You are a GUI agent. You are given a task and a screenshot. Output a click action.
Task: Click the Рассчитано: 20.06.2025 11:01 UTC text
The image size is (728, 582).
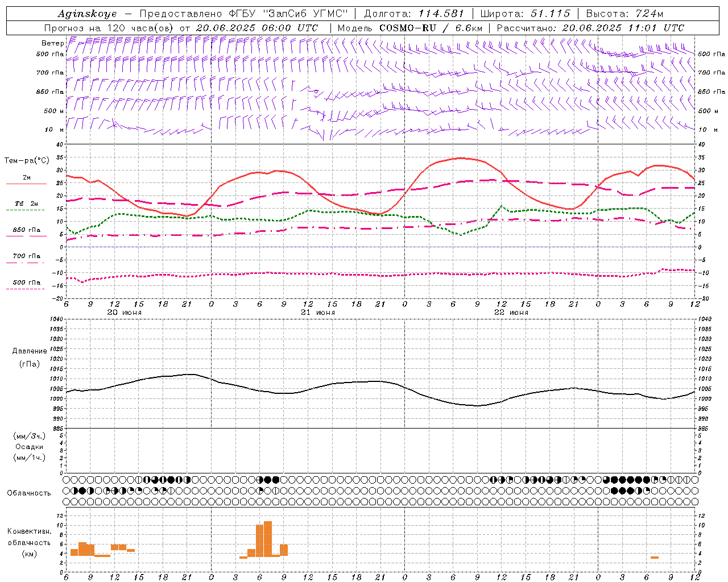pyautogui.click(x=590, y=28)
